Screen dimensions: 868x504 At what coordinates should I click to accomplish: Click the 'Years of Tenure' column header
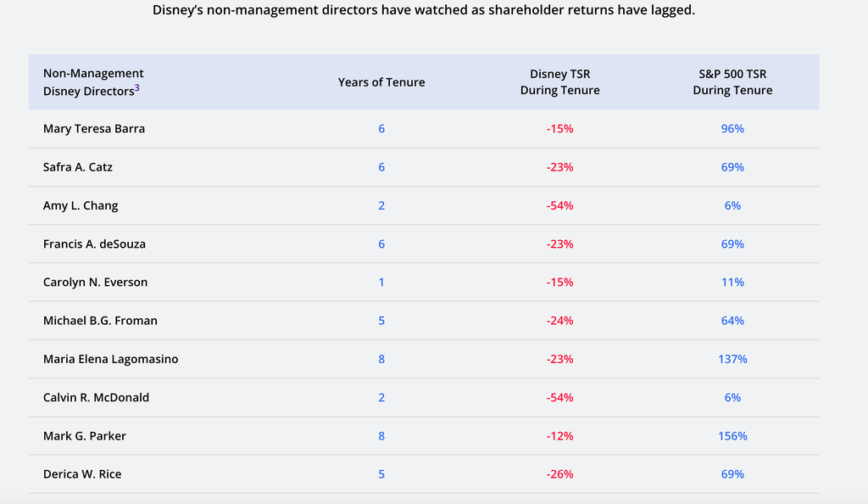(x=381, y=82)
